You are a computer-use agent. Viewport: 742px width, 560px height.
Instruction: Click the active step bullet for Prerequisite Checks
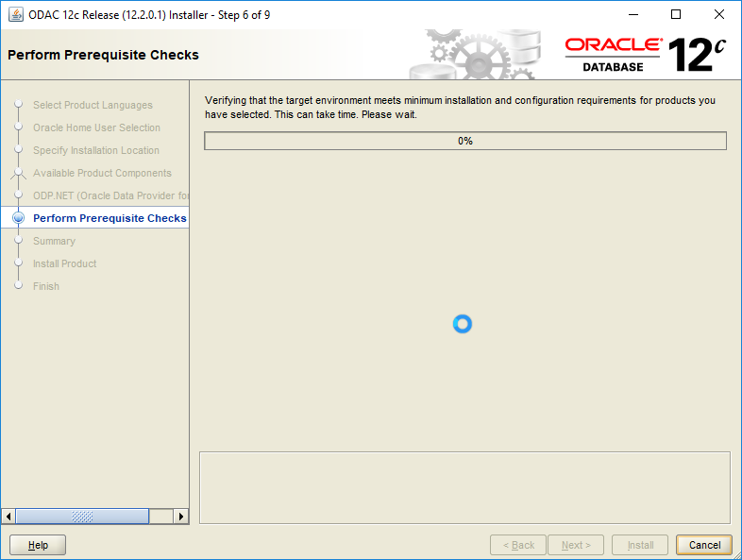(x=19, y=218)
